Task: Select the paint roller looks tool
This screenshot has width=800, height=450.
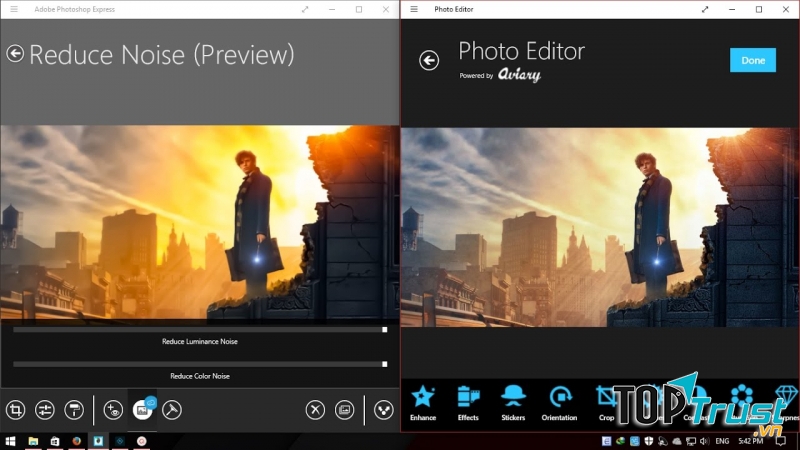Action: click(x=74, y=410)
